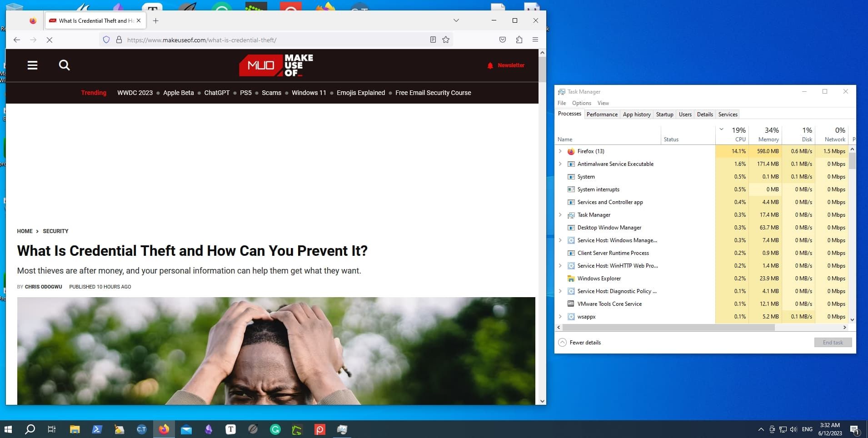868x438 pixels.
Task: Open the Startup tab in Task Manager
Action: 664,114
